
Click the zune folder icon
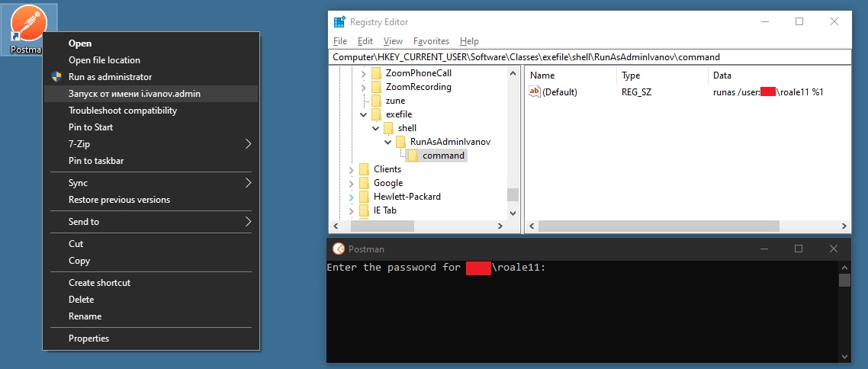point(377,101)
